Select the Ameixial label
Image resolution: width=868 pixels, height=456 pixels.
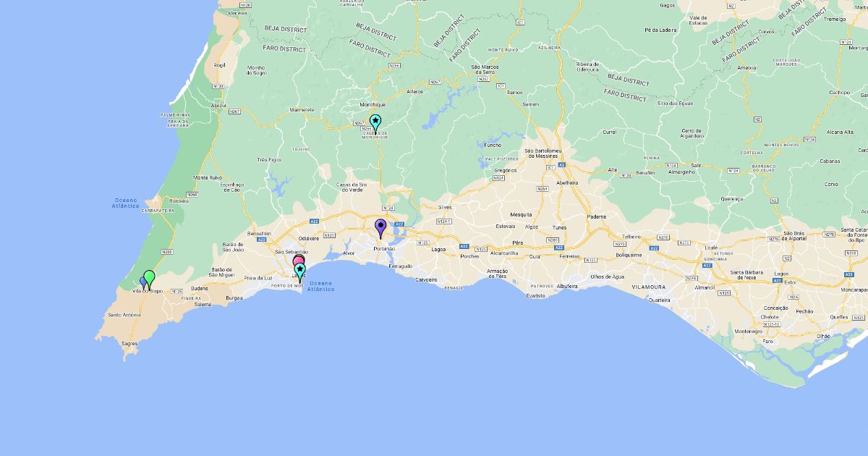click(x=746, y=68)
